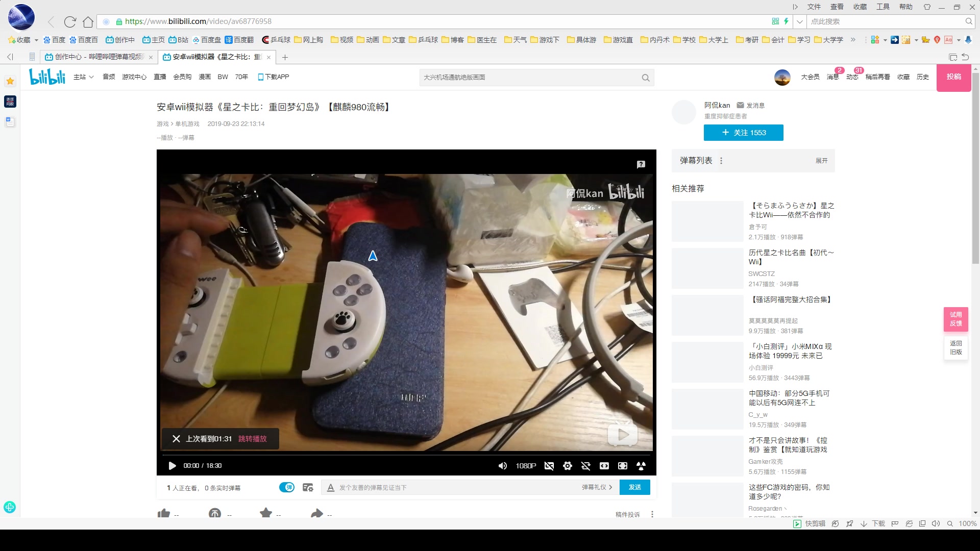Open the player settings gear
The image size is (980, 551).
(x=568, y=466)
